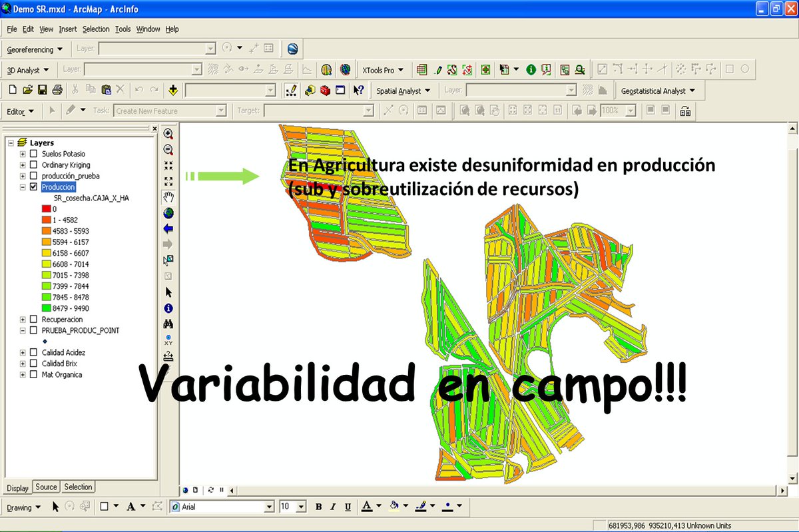Enable the Suelos Potasio layer checkbox
The image size is (799, 532).
(33, 154)
